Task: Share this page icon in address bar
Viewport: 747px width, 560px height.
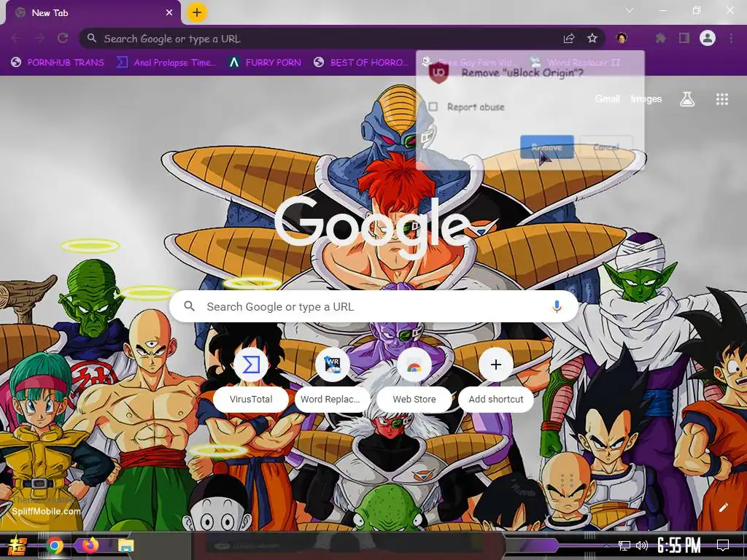Action: (x=569, y=38)
